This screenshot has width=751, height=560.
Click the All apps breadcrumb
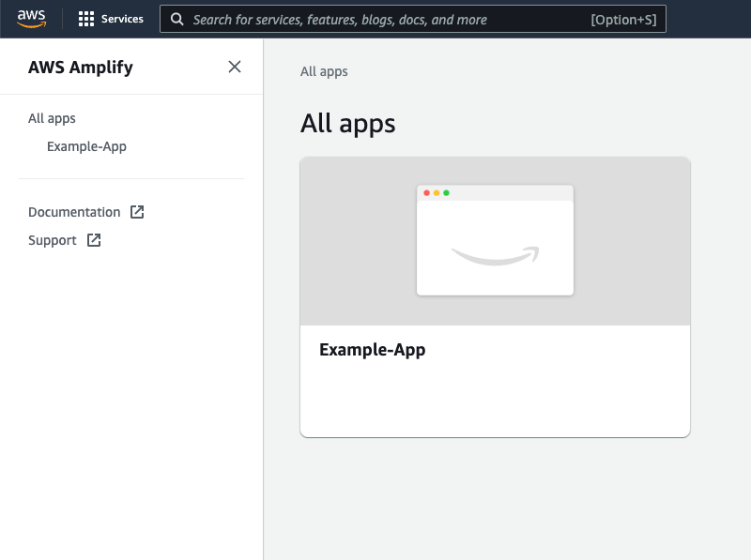[324, 71]
